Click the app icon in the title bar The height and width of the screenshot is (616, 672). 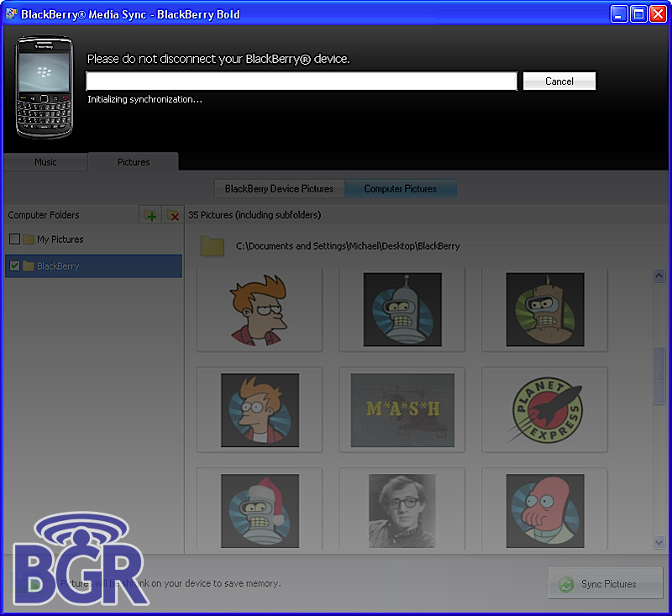11,14
